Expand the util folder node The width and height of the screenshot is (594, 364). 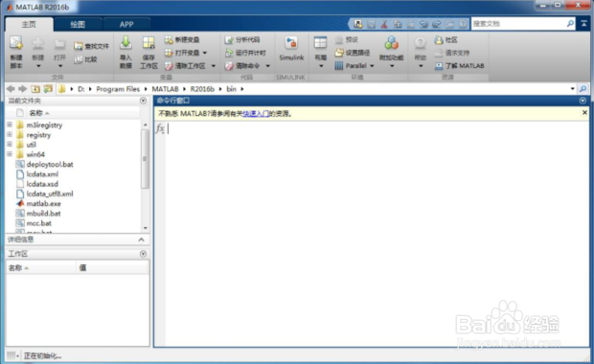click(x=10, y=145)
